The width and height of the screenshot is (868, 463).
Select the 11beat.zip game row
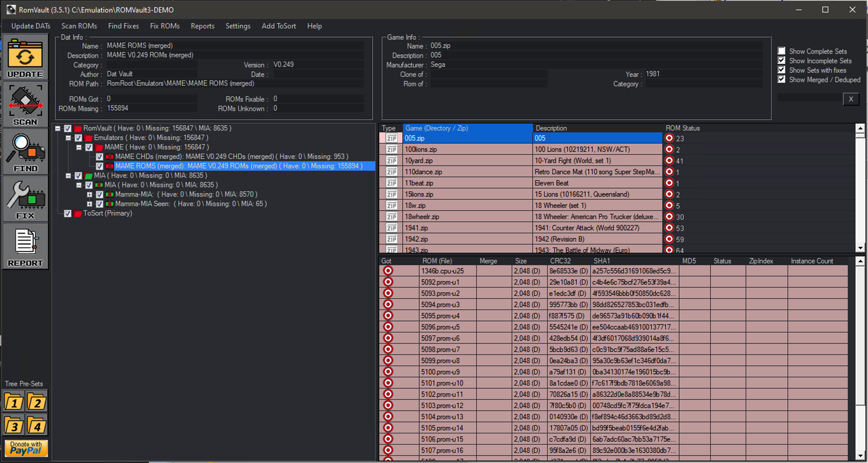[521, 183]
